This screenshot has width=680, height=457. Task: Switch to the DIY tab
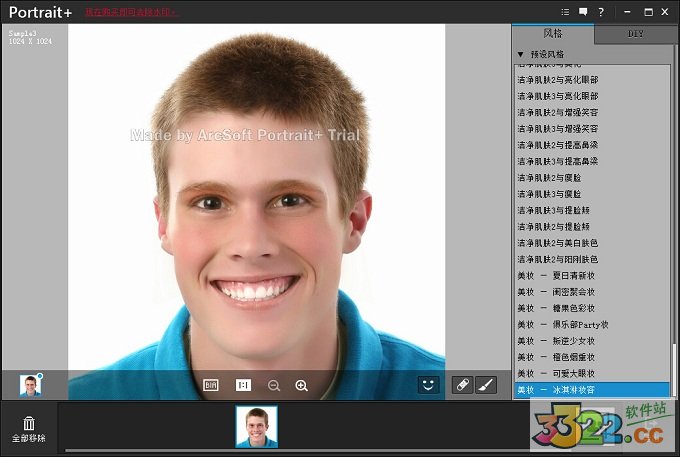click(x=635, y=34)
